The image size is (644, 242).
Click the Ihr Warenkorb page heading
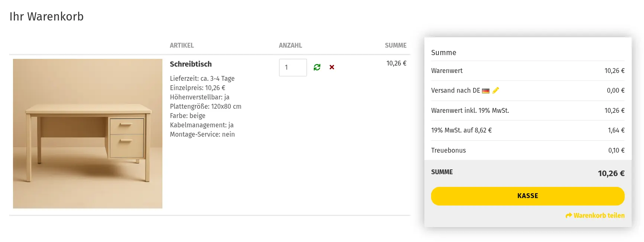coord(46,17)
